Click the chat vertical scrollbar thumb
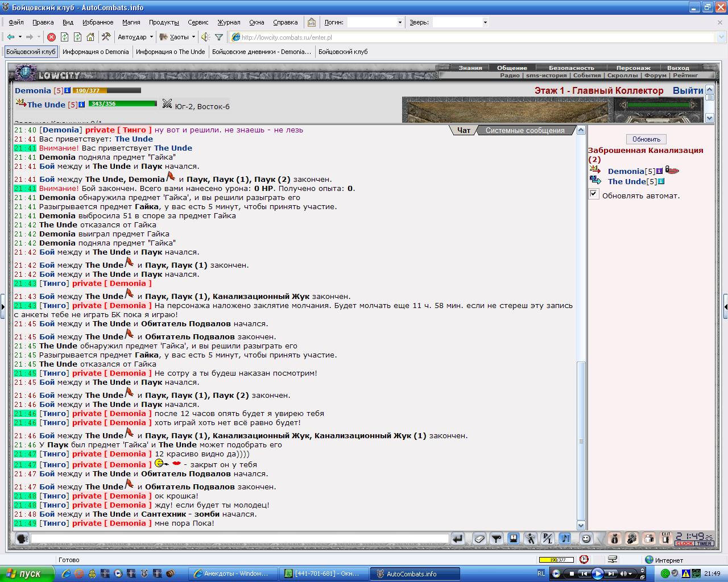 [581, 440]
